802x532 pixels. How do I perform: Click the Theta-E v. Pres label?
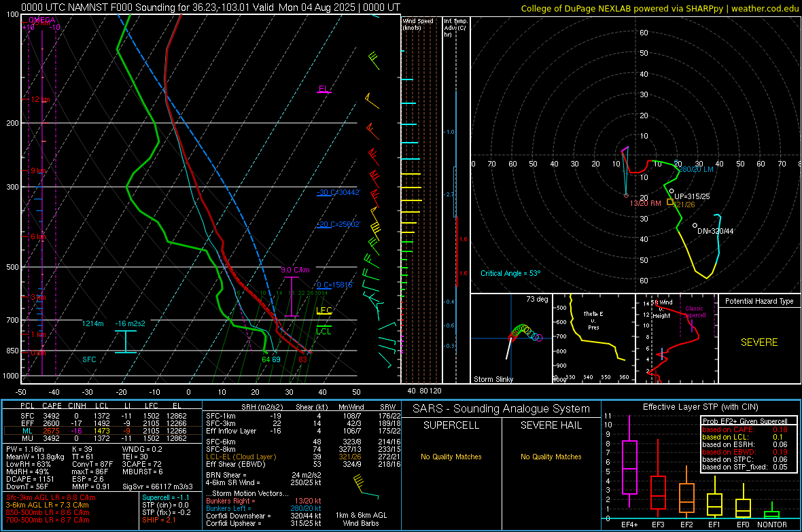tap(593, 320)
